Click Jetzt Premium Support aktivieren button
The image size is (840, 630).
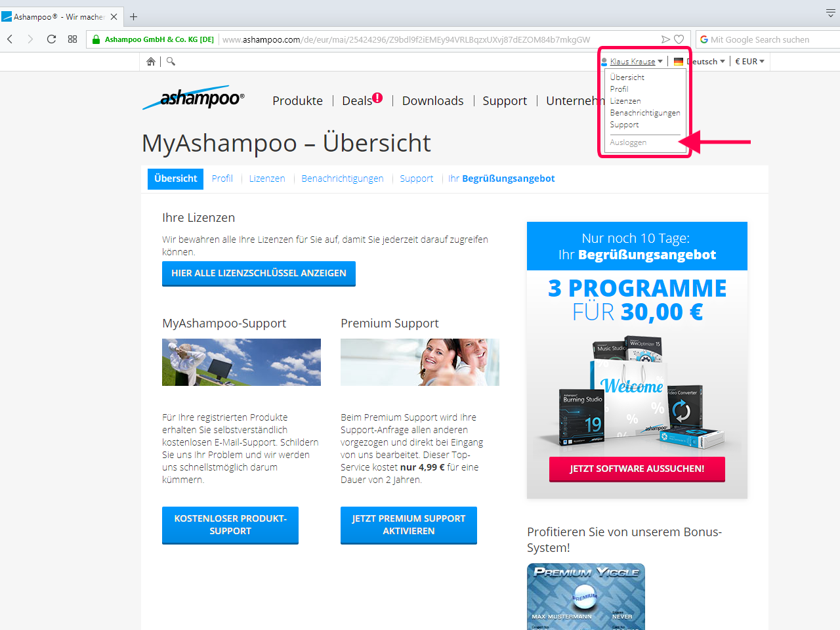click(409, 525)
